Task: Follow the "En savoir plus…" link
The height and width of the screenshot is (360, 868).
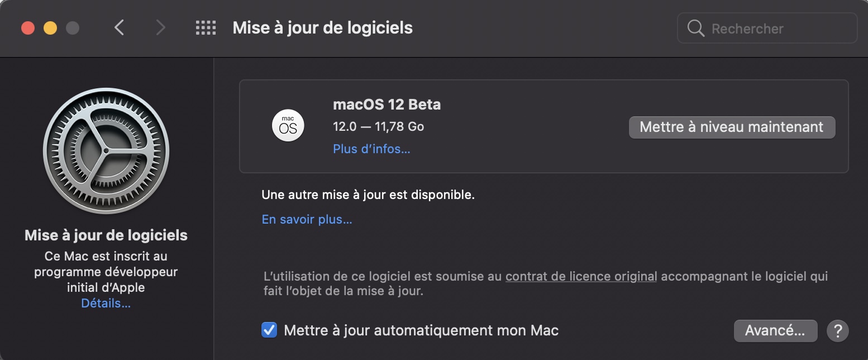Action: point(307,220)
